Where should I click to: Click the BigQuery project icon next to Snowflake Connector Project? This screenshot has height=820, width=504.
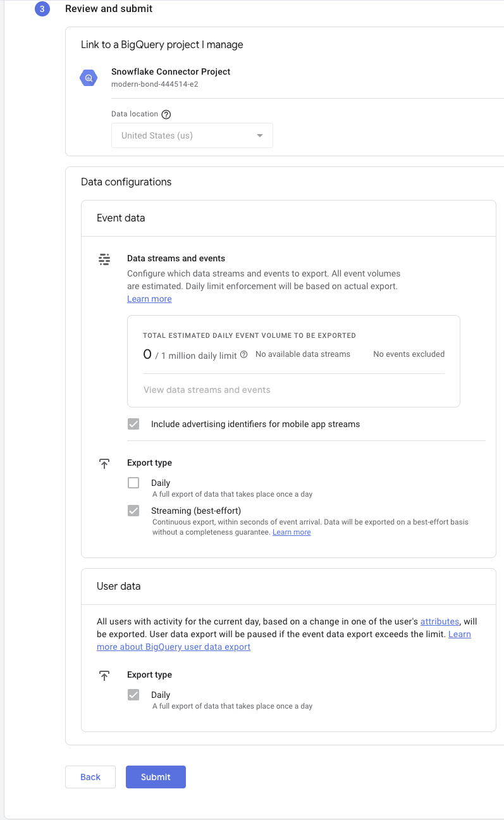[x=88, y=77]
